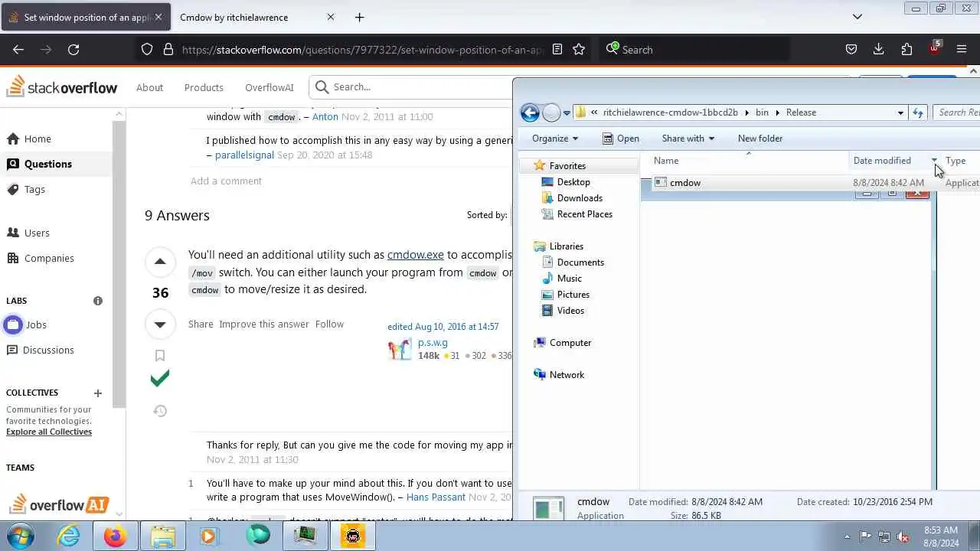Open Firefox Pocket save button
Image resolution: width=980 pixels, height=551 pixels.
pos(851,49)
